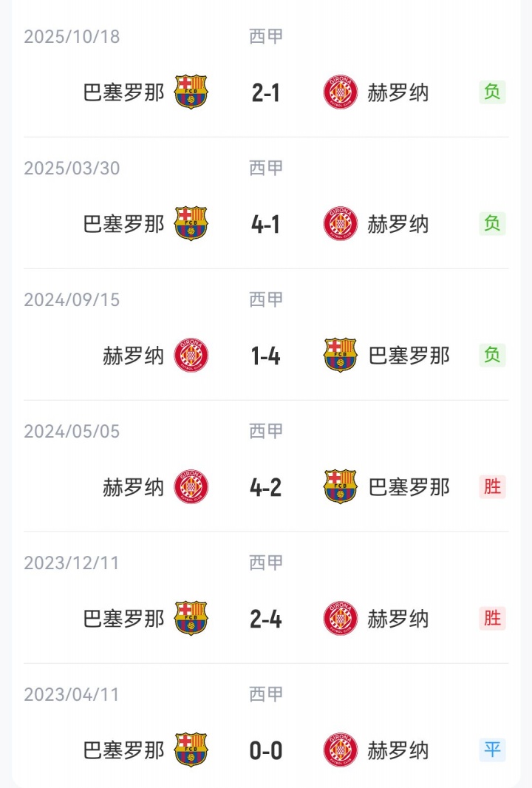The image size is (532, 788).
Task: Tap Barcelona crest in 2023/12/11 match
Action: point(191,619)
